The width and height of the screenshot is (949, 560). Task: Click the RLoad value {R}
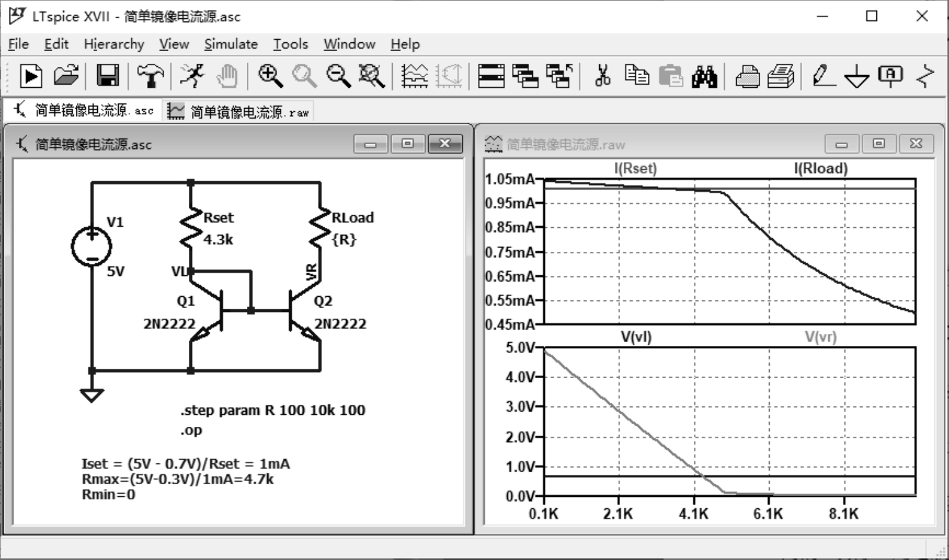[344, 240]
